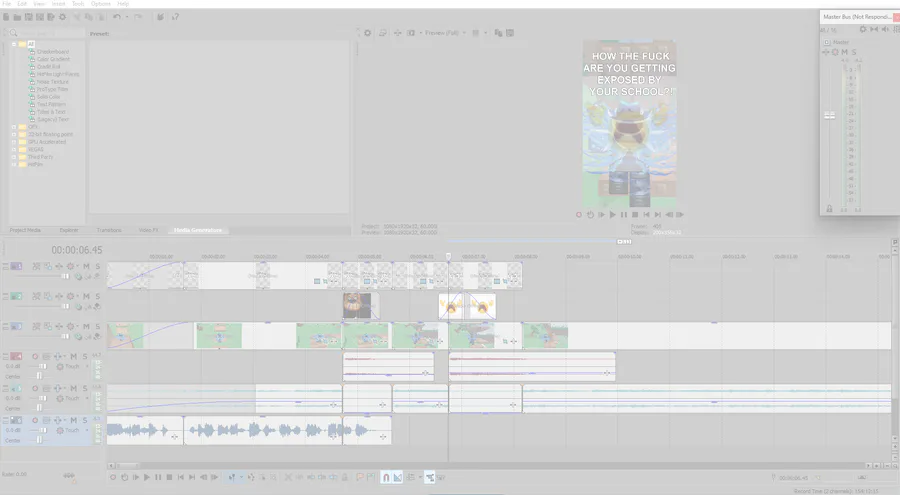Open the Options menu

point(101,4)
